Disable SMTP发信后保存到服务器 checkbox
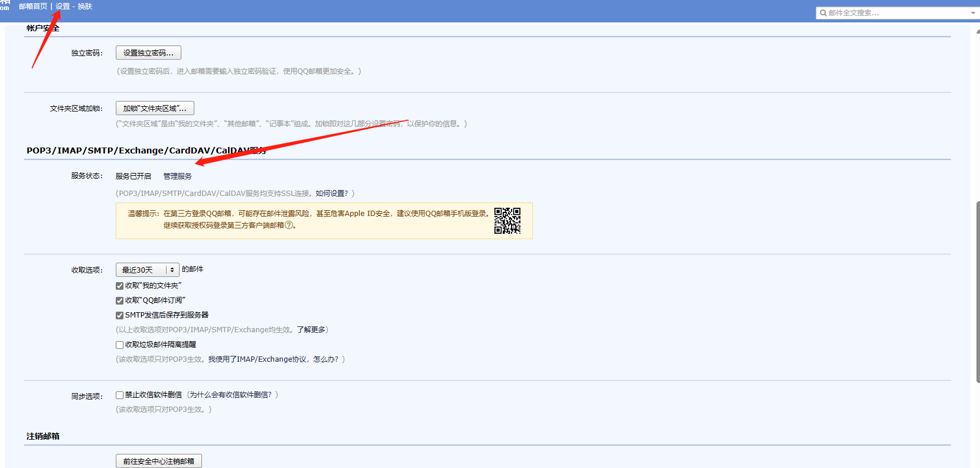The image size is (980, 468). [x=120, y=315]
